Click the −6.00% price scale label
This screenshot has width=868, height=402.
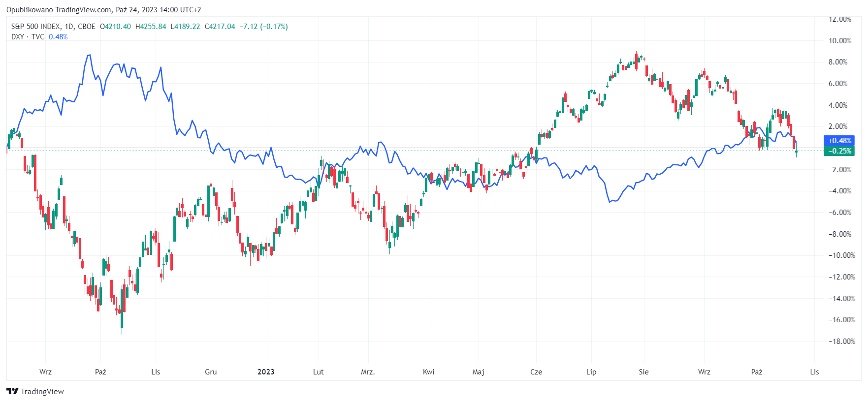coord(839,212)
